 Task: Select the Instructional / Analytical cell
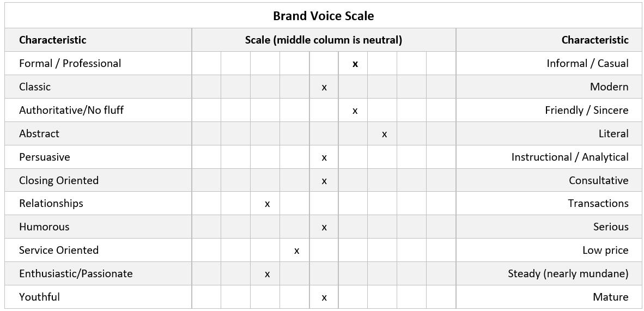[x=569, y=157]
